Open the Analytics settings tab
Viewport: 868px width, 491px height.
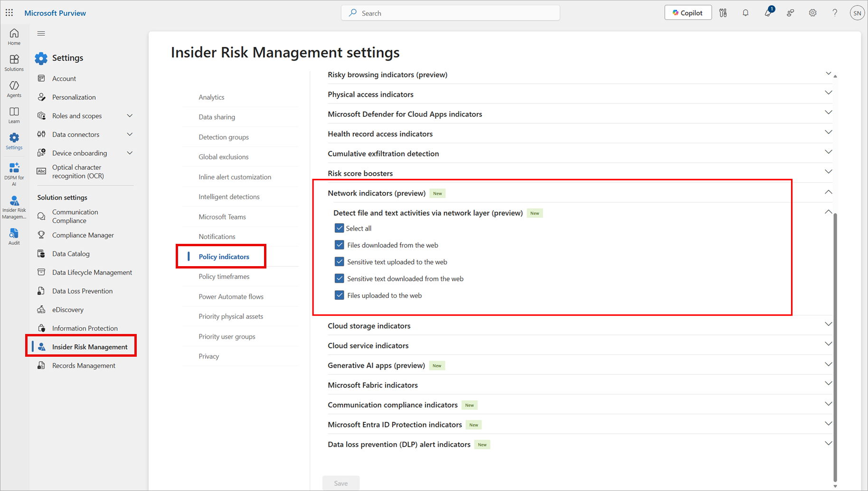coord(211,97)
